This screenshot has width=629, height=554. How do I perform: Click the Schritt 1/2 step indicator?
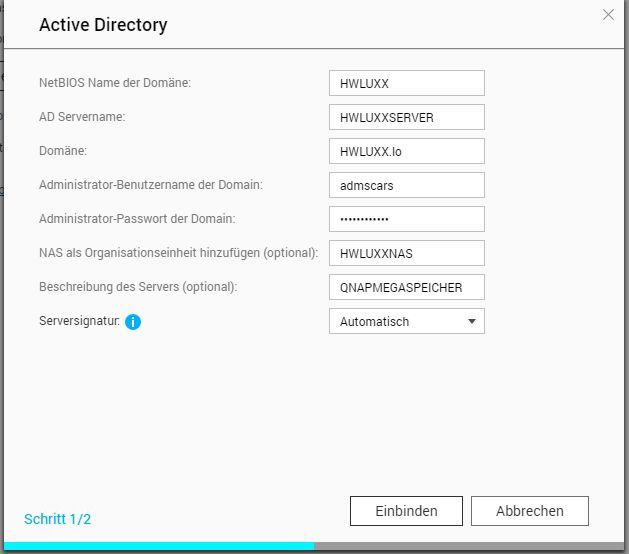pyautogui.click(x=57, y=519)
